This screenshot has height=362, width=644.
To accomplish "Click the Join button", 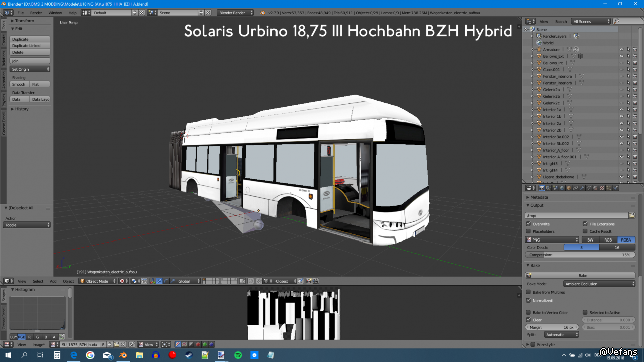I will tap(30, 61).
